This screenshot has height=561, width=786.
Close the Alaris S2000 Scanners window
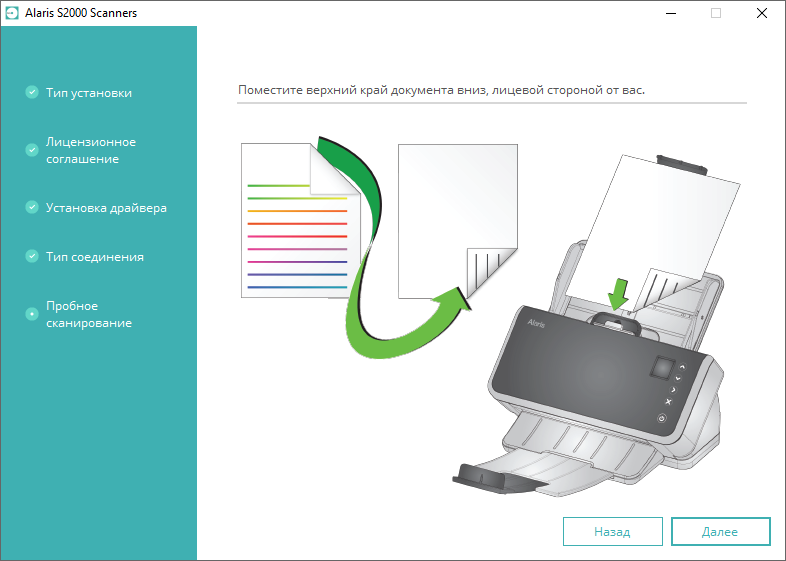[x=762, y=13]
